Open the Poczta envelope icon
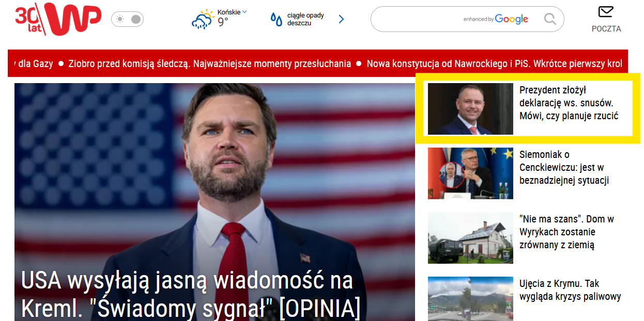The height and width of the screenshot is (321, 644). [606, 12]
